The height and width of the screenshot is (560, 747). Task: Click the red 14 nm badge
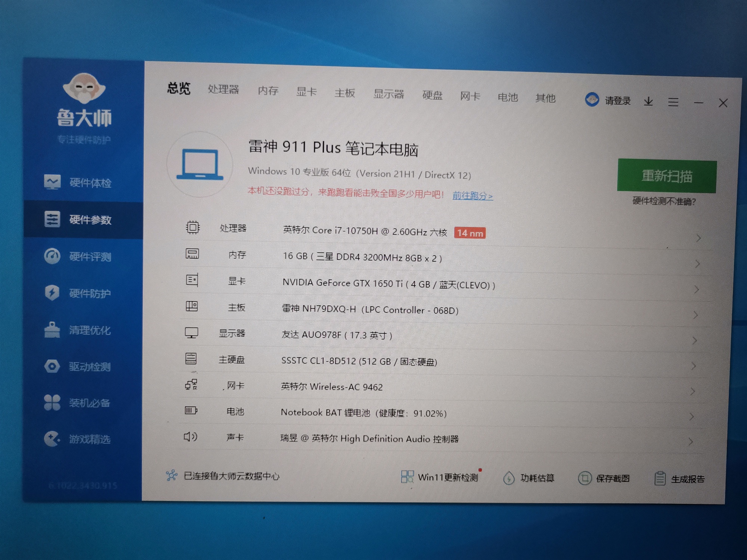pyautogui.click(x=470, y=233)
